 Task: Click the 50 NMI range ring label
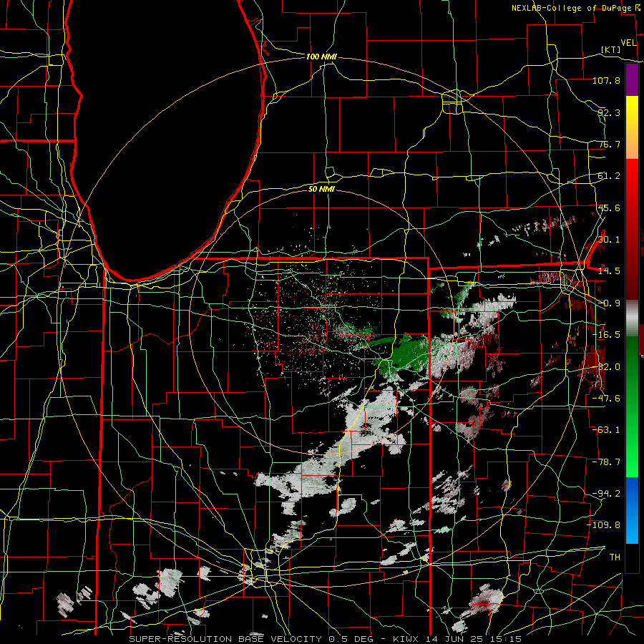(x=321, y=189)
